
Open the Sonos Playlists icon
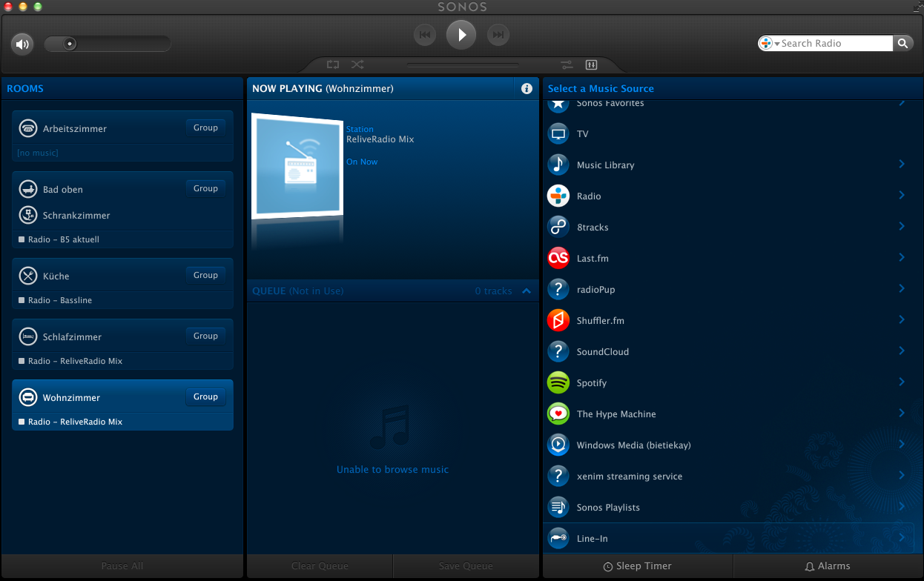tap(558, 508)
